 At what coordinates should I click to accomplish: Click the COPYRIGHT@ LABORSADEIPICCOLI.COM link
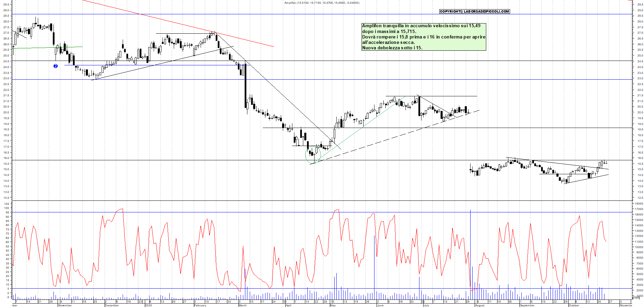click(474, 11)
